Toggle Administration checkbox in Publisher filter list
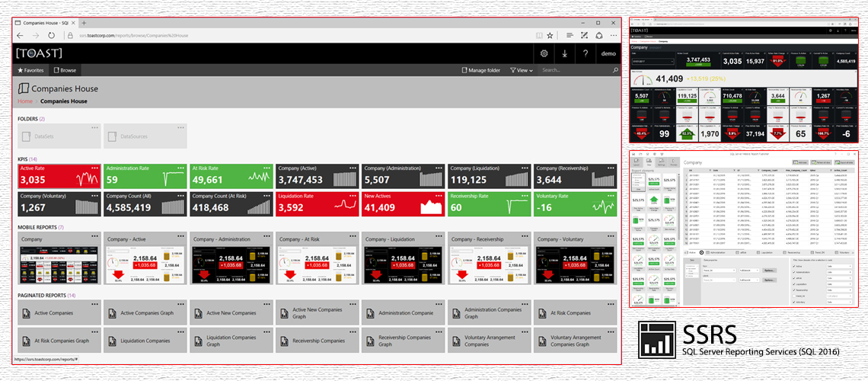This screenshot has width=868, height=381. (x=794, y=272)
